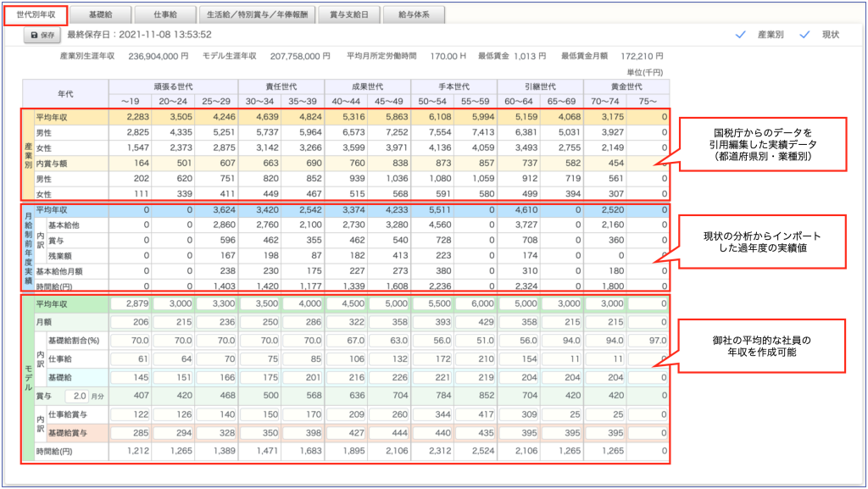Open the 仕事給 tab
Screen dimensions: 868x489
(164, 14)
